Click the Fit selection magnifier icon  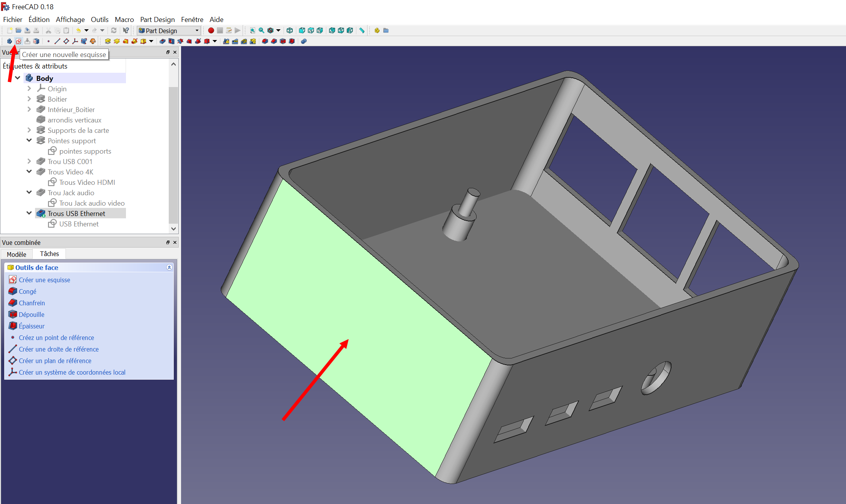262,30
